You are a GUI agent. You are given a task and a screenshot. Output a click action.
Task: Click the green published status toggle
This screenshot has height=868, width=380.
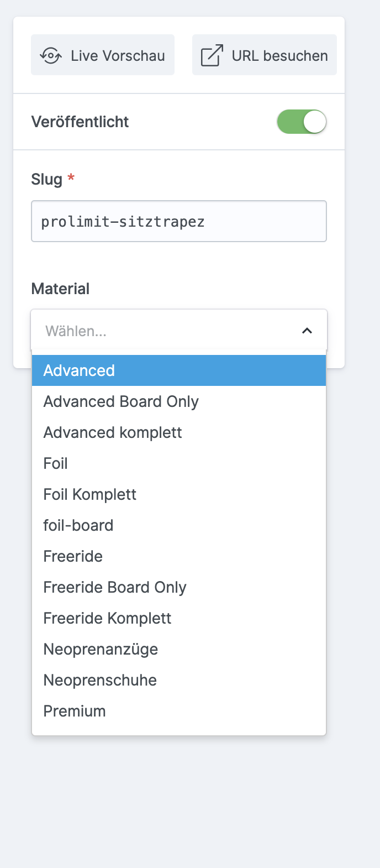302,122
